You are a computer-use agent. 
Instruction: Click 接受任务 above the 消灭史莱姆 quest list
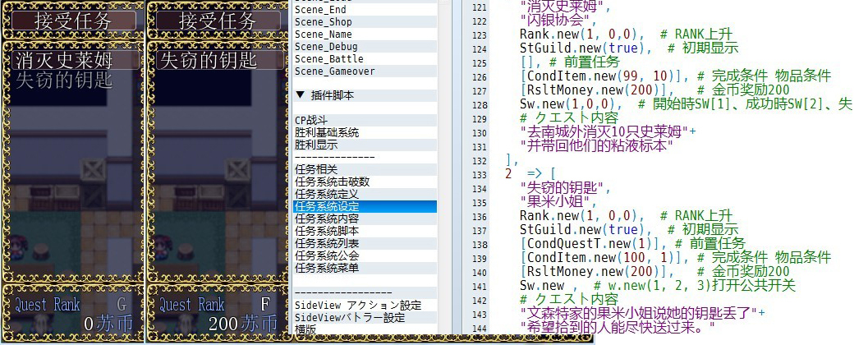73,21
